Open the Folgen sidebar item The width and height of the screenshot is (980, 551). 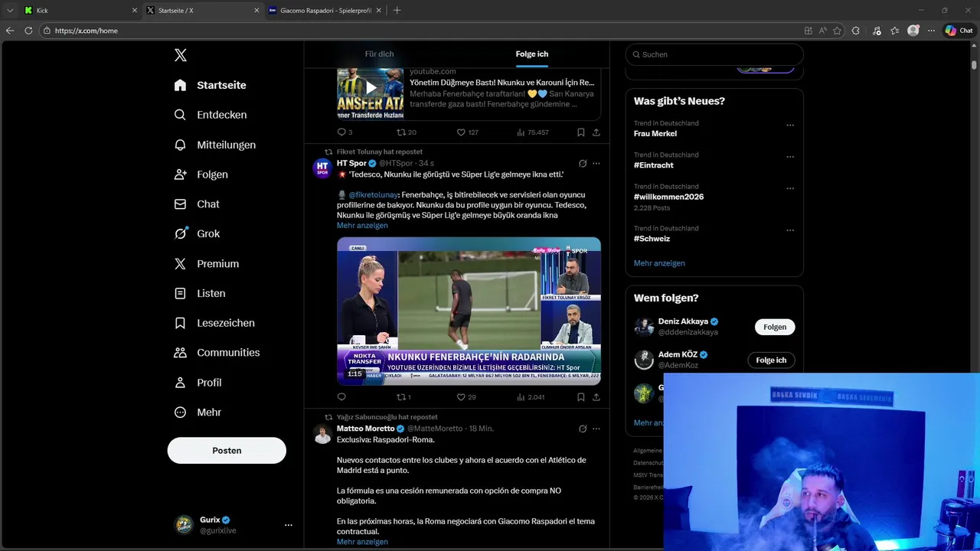point(201,174)
